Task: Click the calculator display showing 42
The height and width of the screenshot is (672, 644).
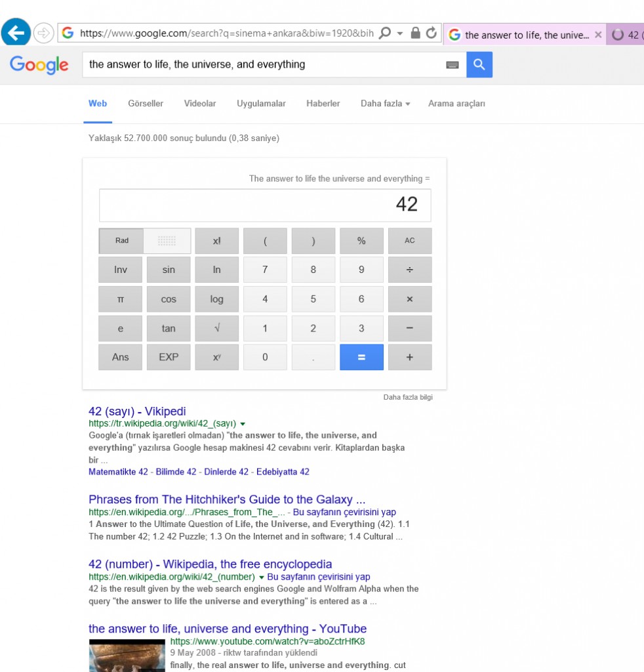Action: [265, 205]
